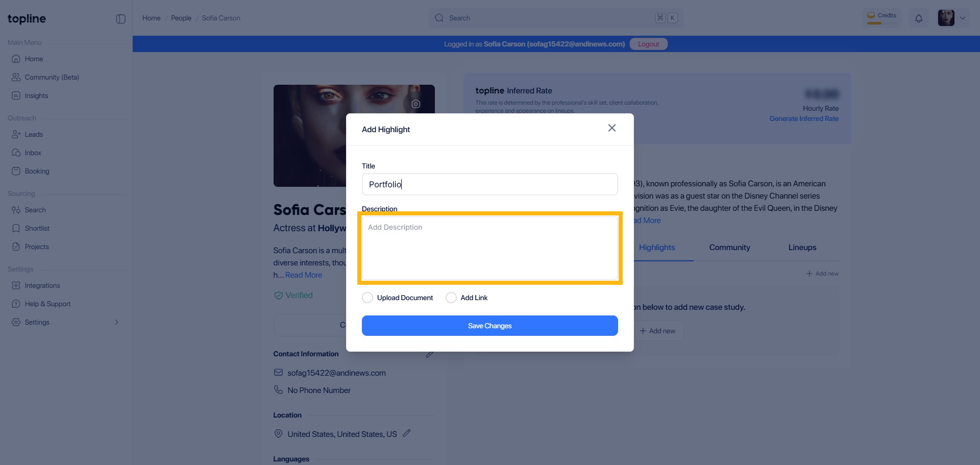
Task: Collapse the sidebar panel icon
Action: 121,19
